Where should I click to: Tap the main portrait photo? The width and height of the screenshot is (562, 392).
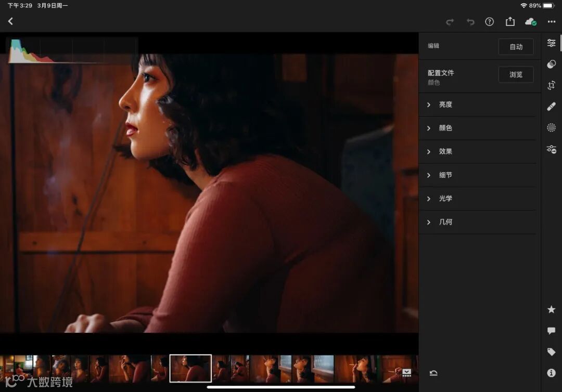209,193
